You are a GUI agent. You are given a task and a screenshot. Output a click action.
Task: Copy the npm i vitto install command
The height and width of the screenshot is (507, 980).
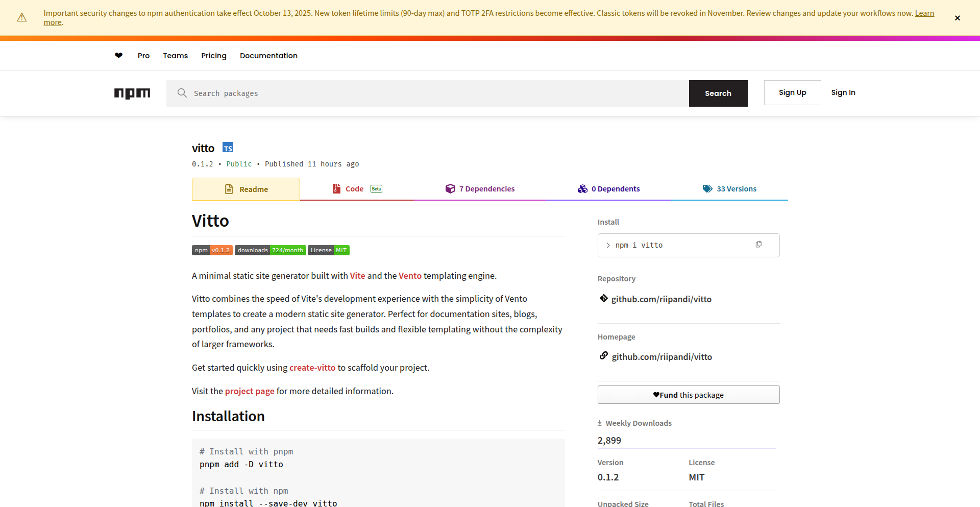coord(758,245)
